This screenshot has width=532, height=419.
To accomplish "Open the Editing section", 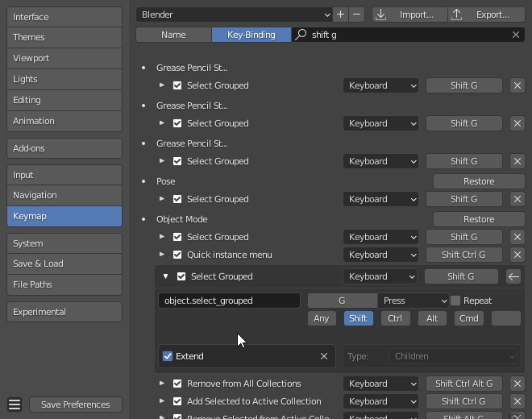I will click(x=64, y=100).
